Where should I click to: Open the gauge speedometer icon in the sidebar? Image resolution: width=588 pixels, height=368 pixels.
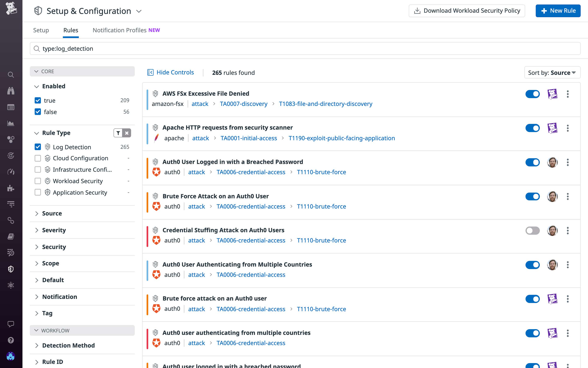(x=11, y=172)
